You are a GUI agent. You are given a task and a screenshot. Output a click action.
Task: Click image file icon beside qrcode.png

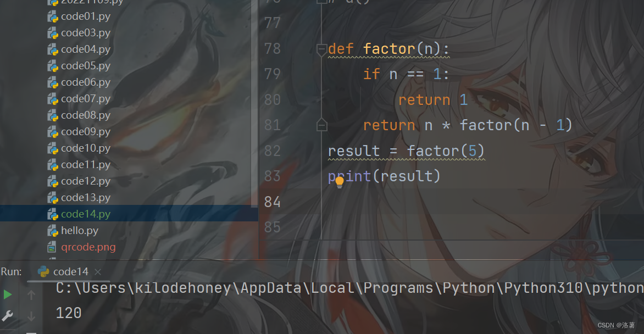point(52,247)
